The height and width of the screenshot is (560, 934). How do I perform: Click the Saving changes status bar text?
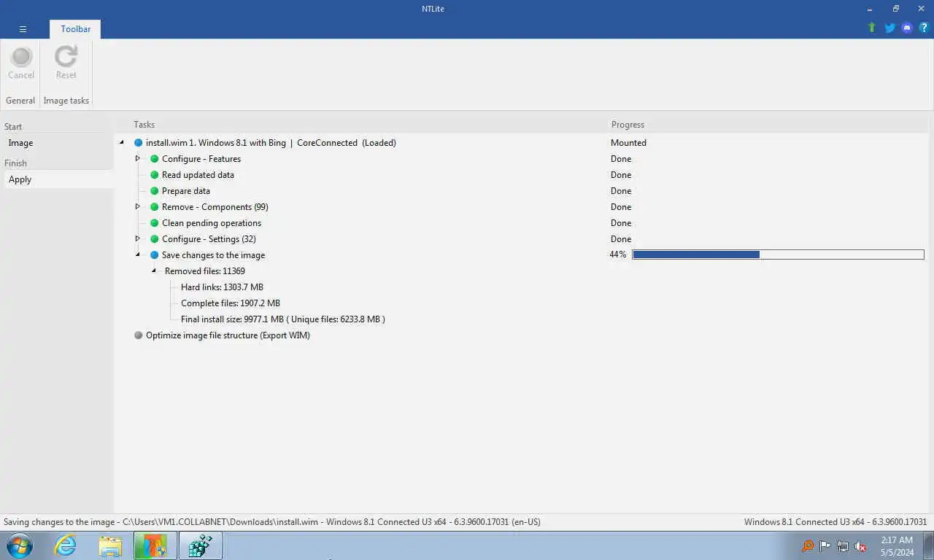pos(272,522)
